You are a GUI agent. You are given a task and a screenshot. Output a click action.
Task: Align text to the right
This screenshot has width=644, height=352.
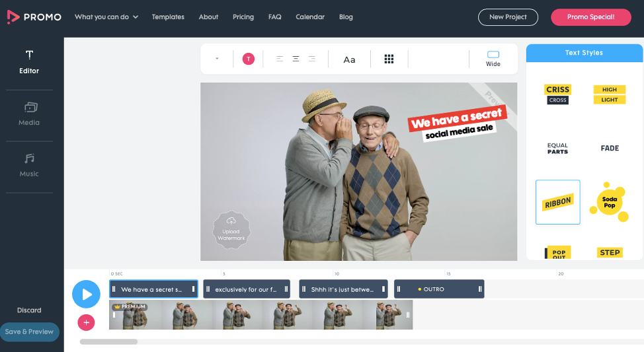click(x=312, y=59)
